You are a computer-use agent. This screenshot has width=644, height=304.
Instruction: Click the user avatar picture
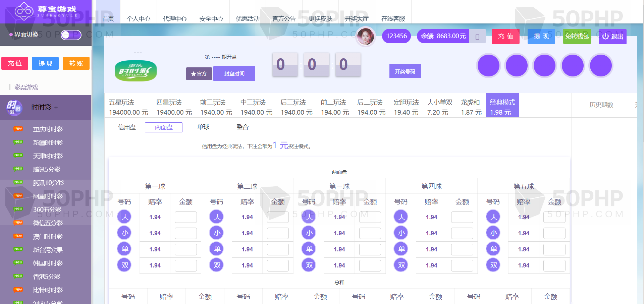(x=365, y=36)
